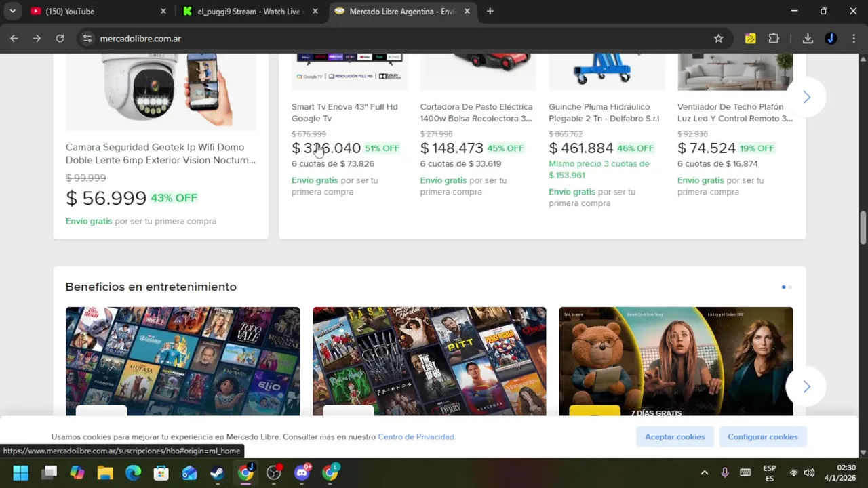Close the el_puggi9 Stream tab
This screenshot has height=488, width=868.
(x=315, y=11)
